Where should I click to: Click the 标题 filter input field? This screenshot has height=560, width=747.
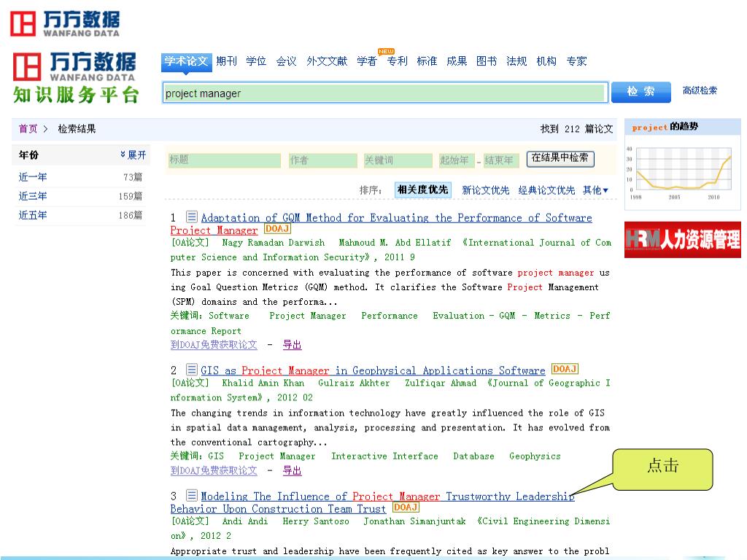tap(224, 160)
